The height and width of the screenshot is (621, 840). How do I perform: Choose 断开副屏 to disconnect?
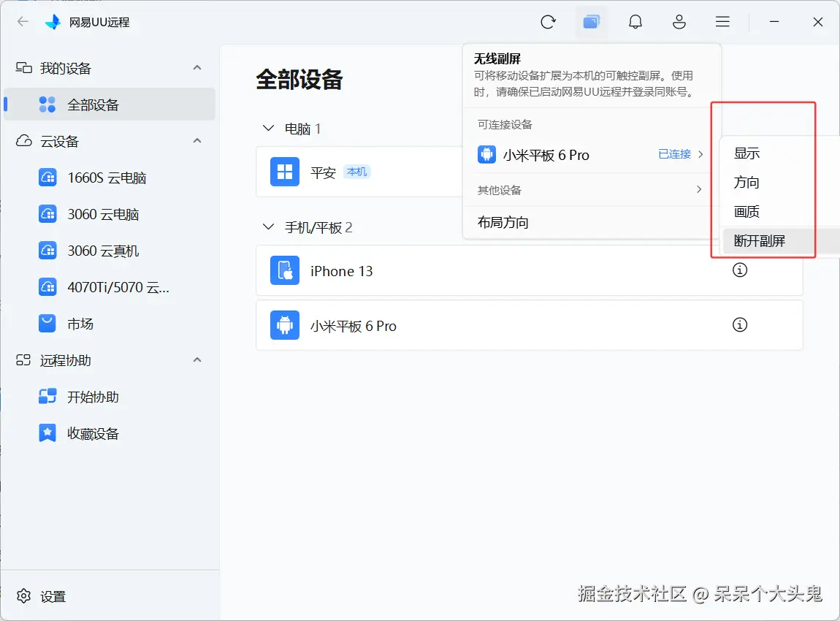(760, 241)
